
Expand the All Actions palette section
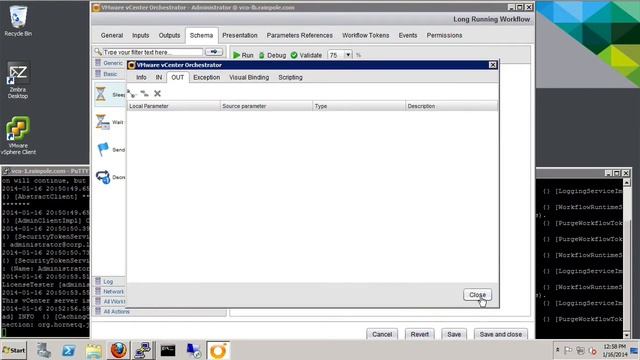[x=159, y=311]
